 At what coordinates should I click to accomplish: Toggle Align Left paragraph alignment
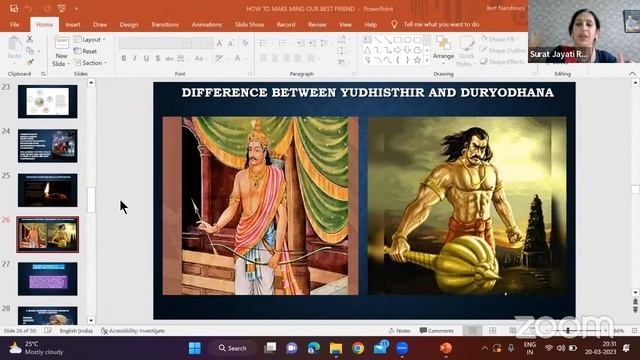point(264,58)
